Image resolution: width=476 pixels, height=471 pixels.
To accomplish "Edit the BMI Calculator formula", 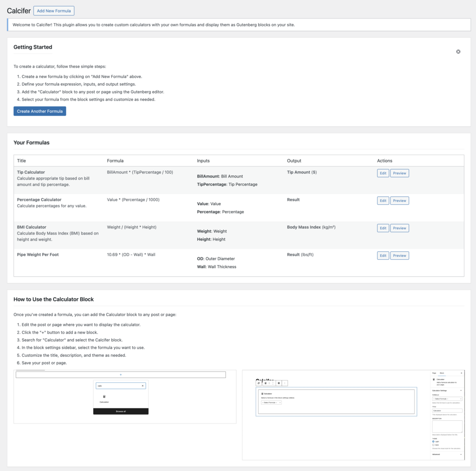I will click(383, 228).
